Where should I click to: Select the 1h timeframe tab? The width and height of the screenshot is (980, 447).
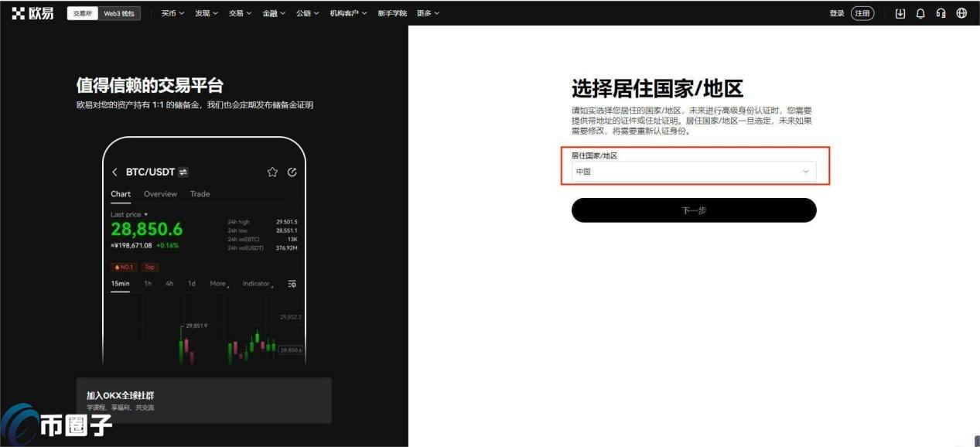pos(148,284)
